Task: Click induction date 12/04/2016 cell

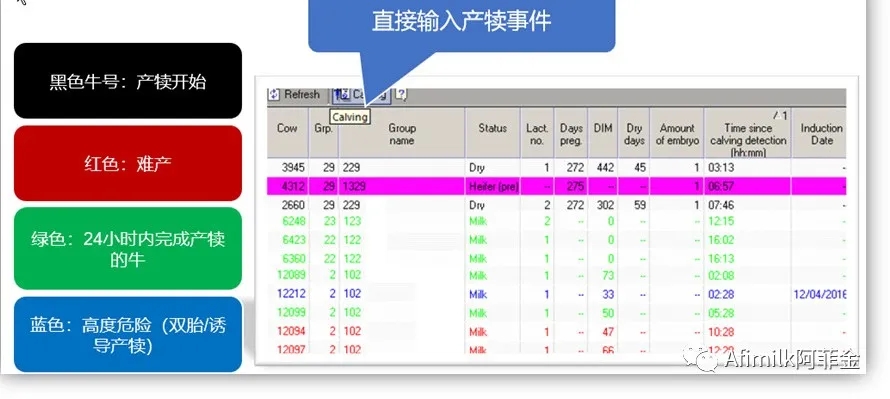Action: click(820, 294)
